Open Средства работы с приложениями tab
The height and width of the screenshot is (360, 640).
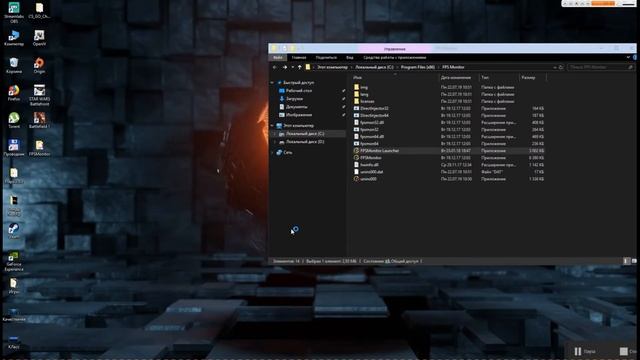395,58
